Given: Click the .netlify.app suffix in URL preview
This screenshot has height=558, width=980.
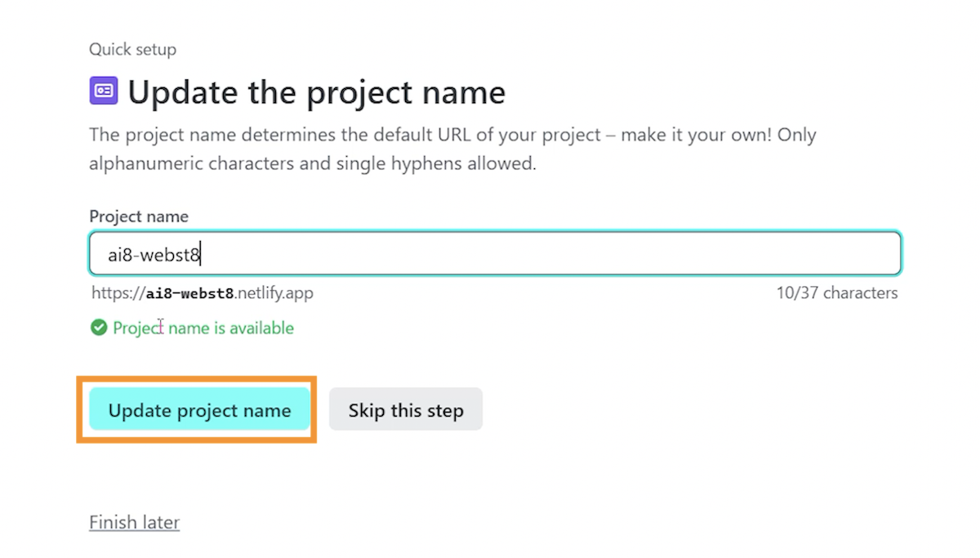Looking at the screenshot, I should [x=274, y=292].
